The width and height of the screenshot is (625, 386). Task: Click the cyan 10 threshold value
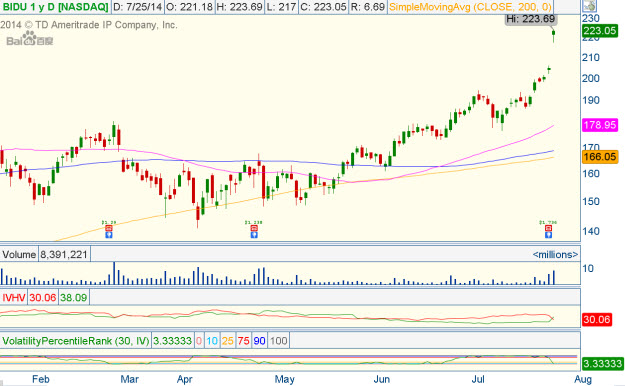[x=212, y=341]
